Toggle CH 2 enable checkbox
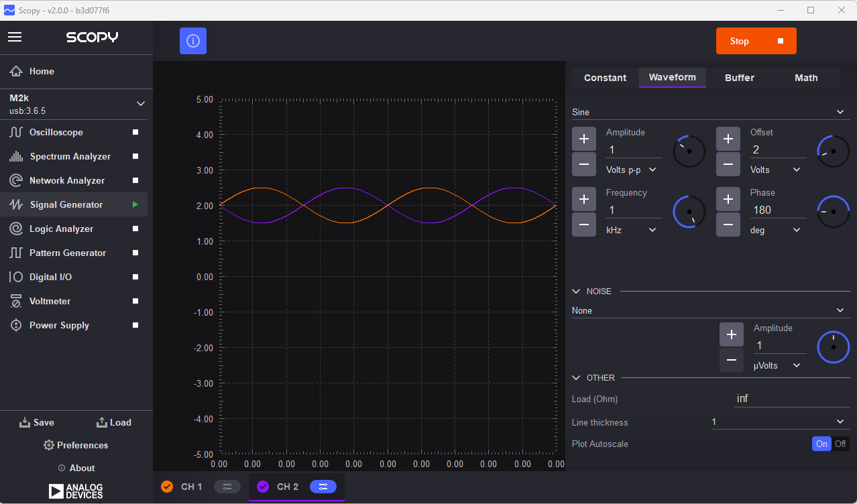The height and width of the screenshot is (504, 857). (263, 487)
